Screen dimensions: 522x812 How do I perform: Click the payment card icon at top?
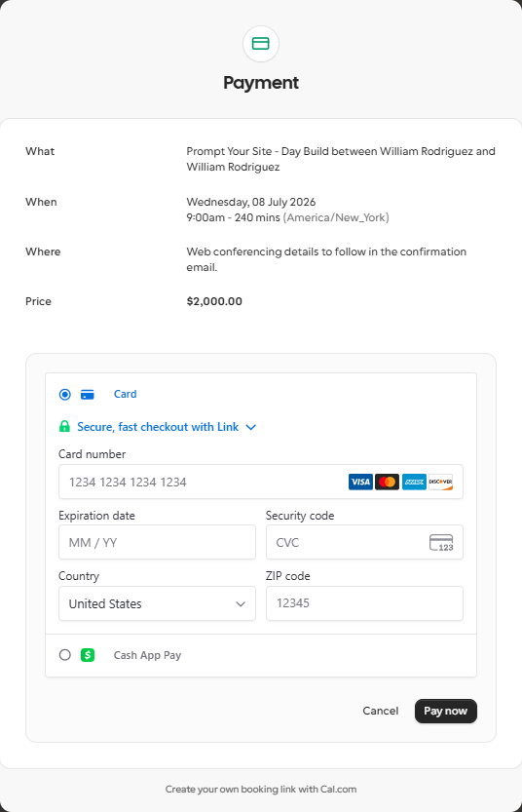pos(261,44)
